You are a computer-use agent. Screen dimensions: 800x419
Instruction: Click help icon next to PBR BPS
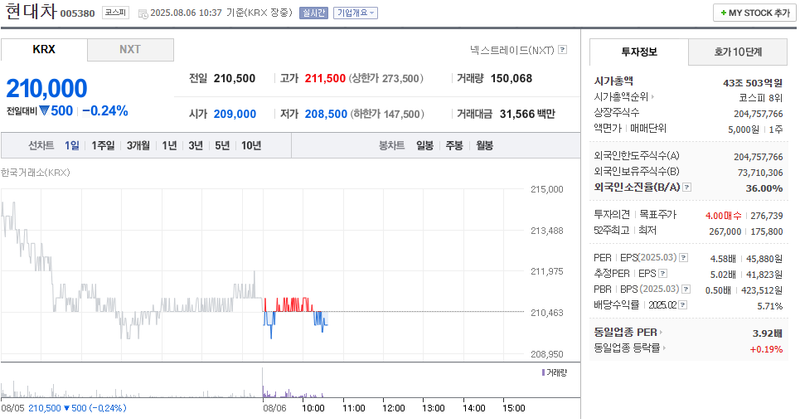point(686,289)
